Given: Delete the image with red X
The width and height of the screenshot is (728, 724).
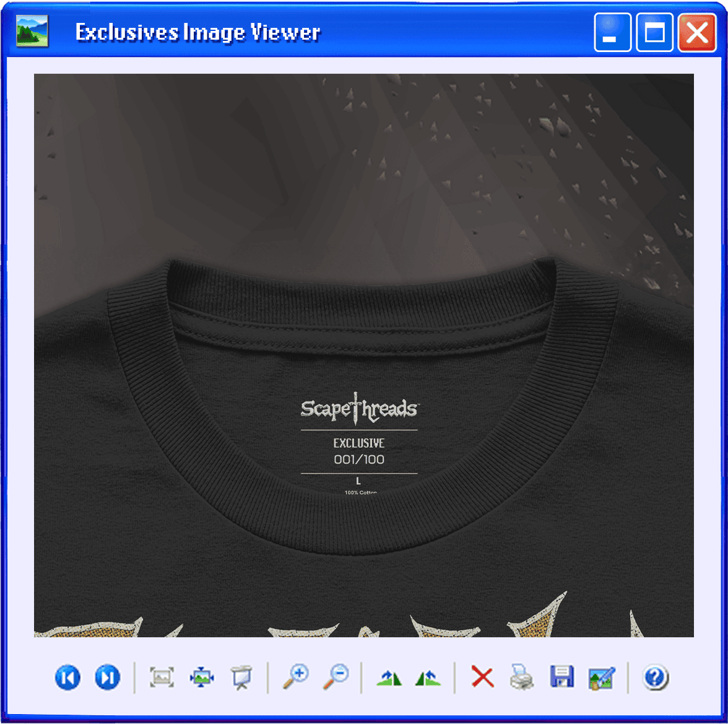Looking at the screenshot, I should tap(482, 676).
